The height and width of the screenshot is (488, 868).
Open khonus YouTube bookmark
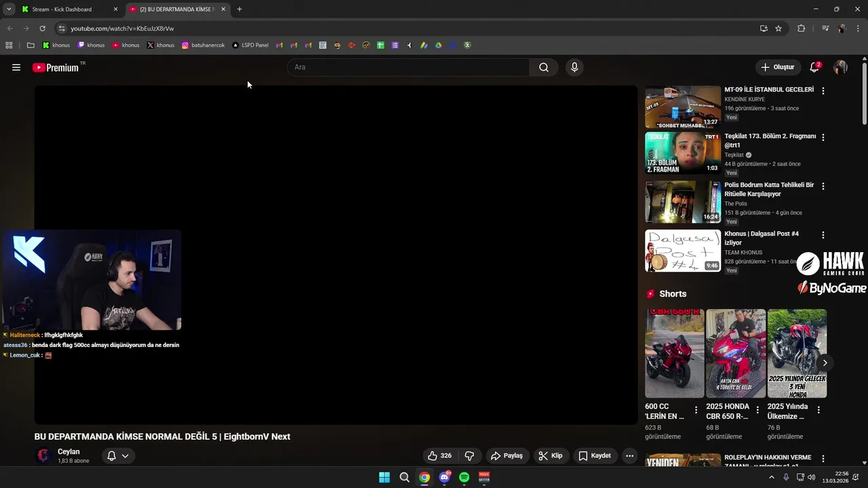point(126,45)
